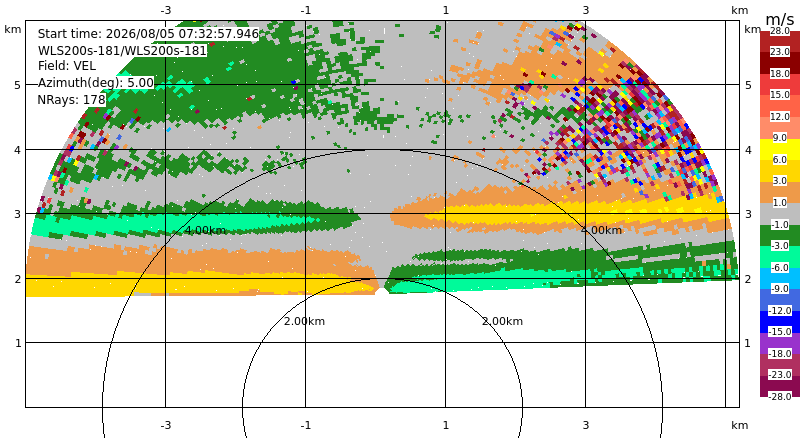This screenshot has height=438, width=800.
Task: Click the bottom axis tick label -1
Action: point(306,425)
